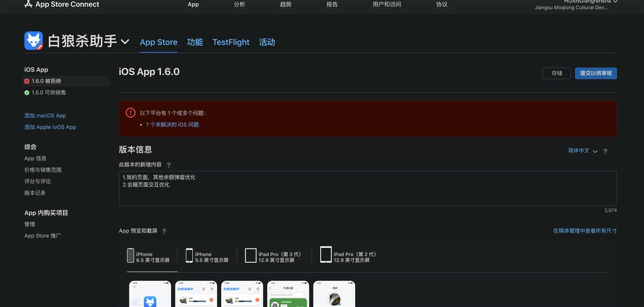Screen dimensions: 644x307
Task: Open 分析 in top navigation
Action: point(239,5)
